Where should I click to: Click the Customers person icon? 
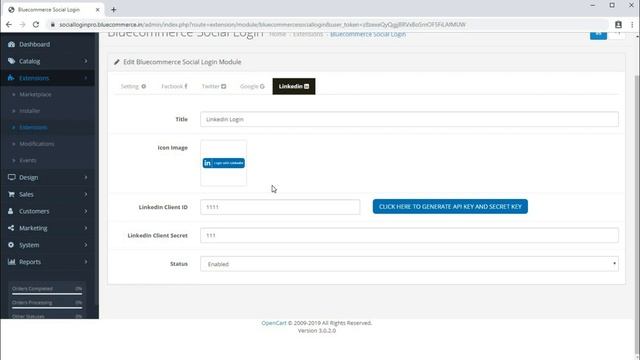(11, 211)
